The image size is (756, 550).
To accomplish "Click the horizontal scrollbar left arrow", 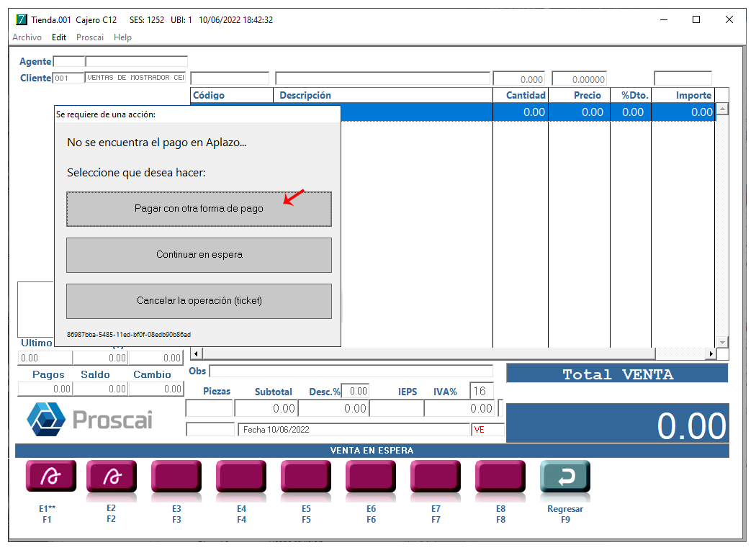I will 197,353.
